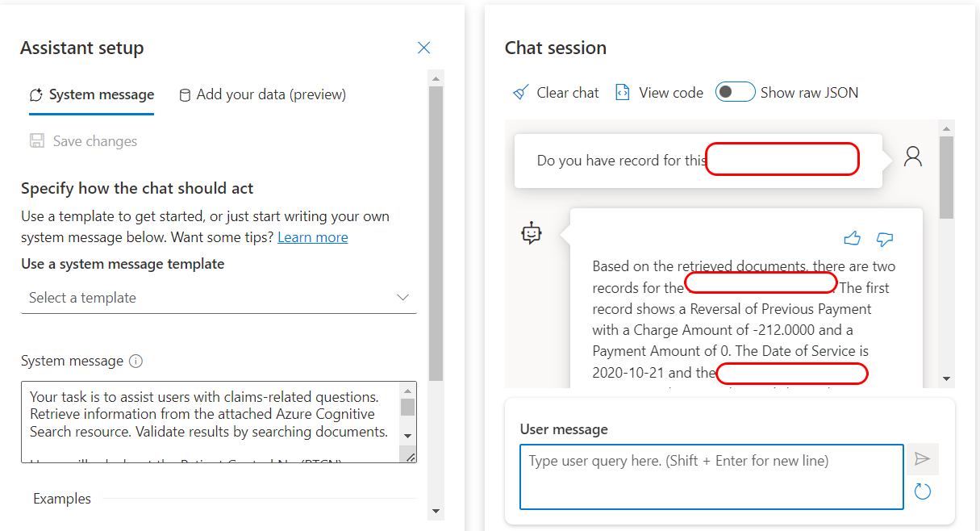Switch to the System message tab
Viewport: 980px width, 531px height.
pos(91,94)
